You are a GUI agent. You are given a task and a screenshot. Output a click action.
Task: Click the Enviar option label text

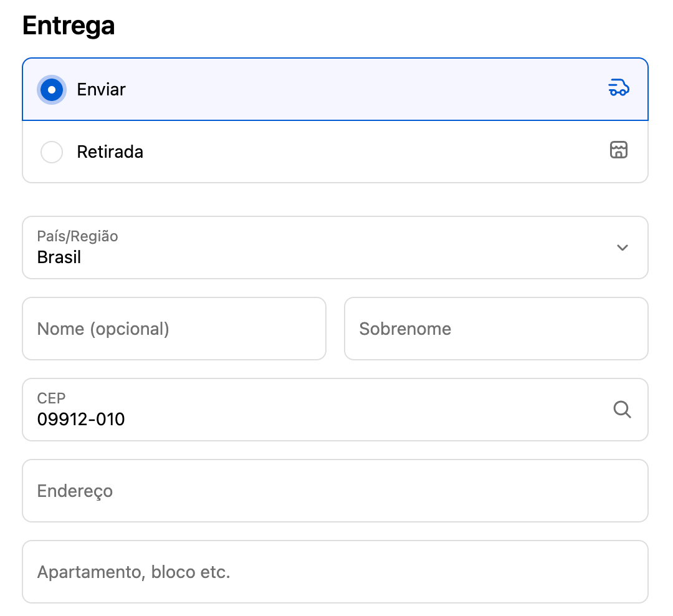coord(101,90)
